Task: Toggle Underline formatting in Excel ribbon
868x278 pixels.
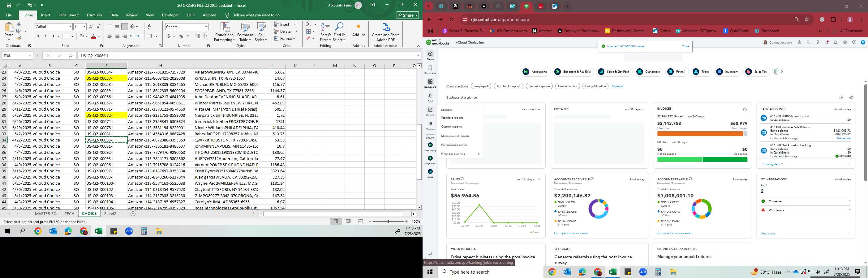Action: pos(53,36)
